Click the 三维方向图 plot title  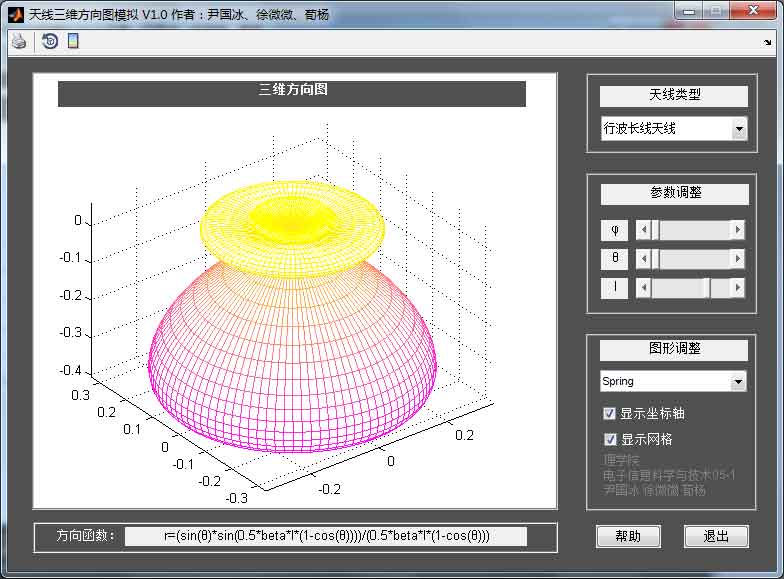pyautogui.click(x=292, y=93)
